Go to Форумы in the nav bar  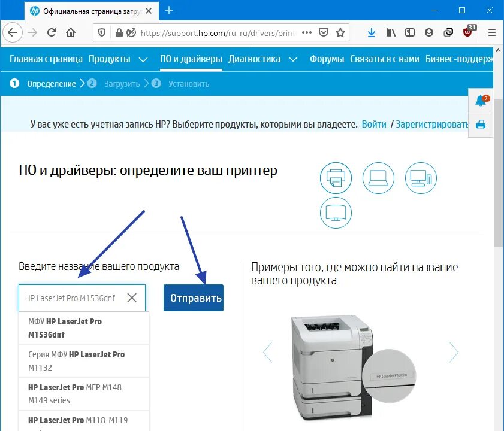(327, 59)
